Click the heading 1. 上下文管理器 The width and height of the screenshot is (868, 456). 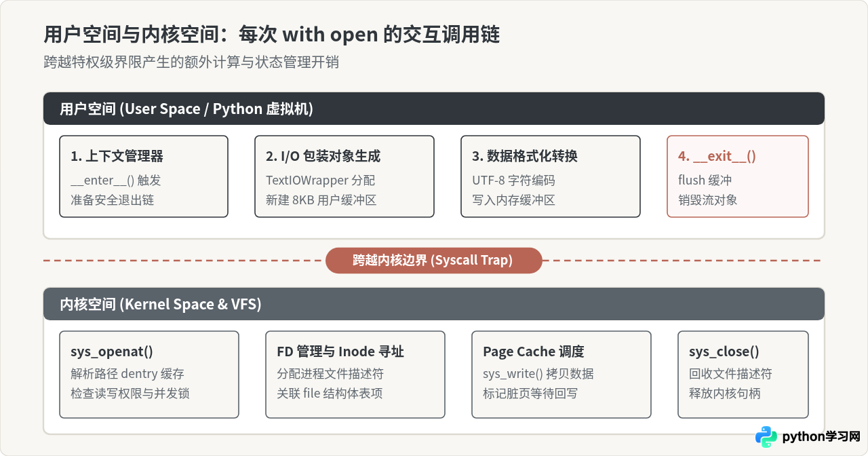(117, 156)
